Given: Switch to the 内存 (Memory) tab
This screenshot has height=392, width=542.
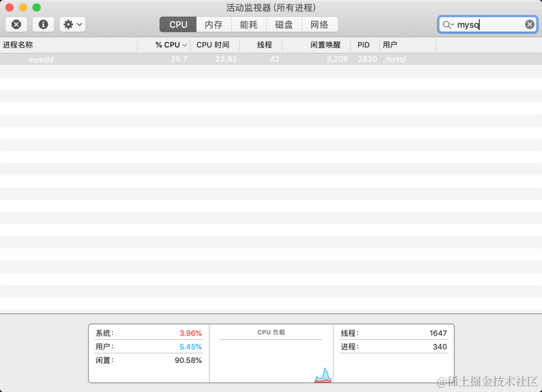Looking at the screenshot, I should point(212,24).
